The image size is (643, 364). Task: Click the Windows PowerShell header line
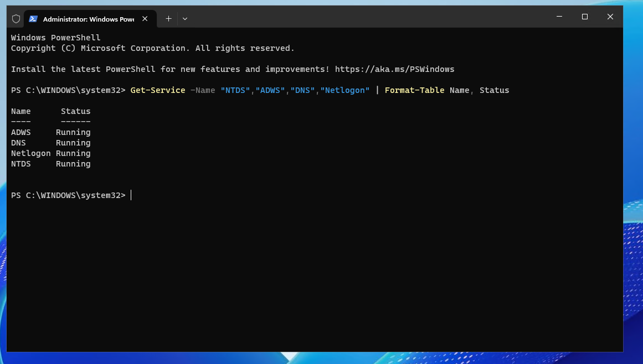[x=56, y=38]
